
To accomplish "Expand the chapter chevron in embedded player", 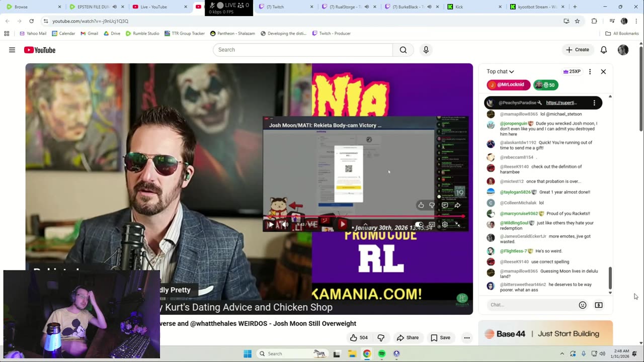I will (x=365, y=224).
